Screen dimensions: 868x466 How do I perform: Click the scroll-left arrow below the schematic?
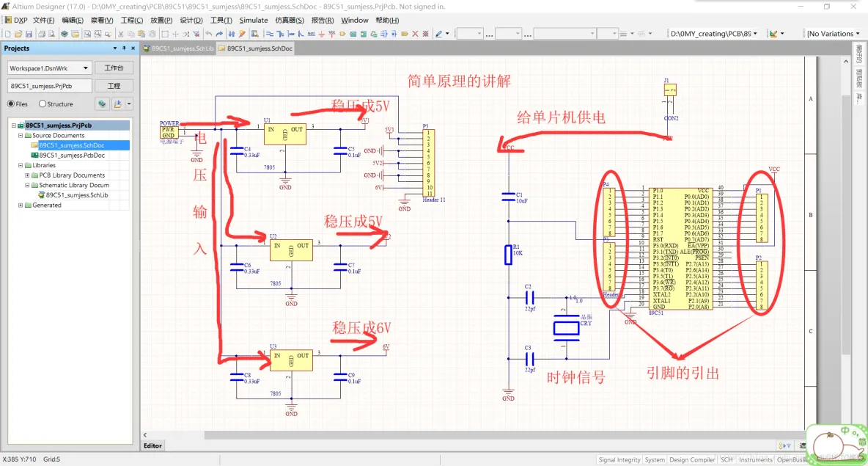point(145,435)
